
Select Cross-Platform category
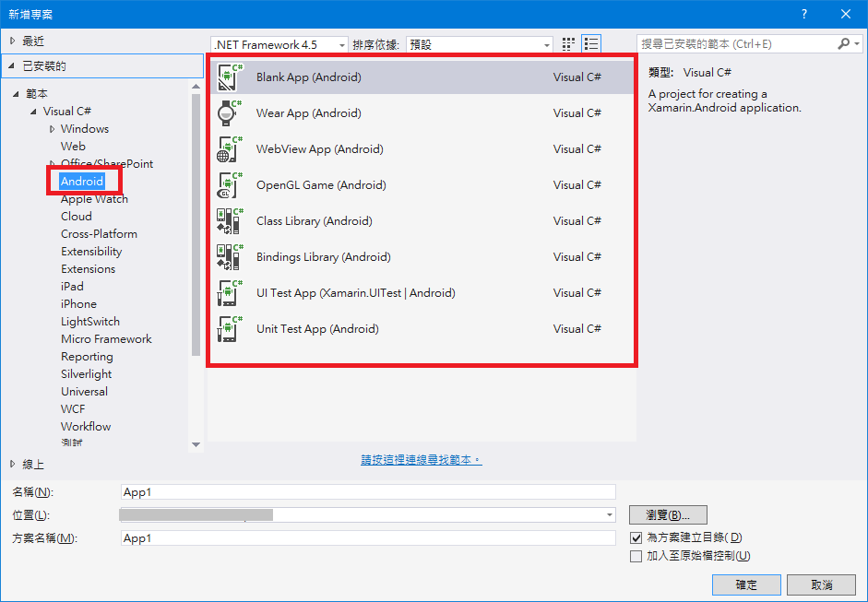(99, 234)
